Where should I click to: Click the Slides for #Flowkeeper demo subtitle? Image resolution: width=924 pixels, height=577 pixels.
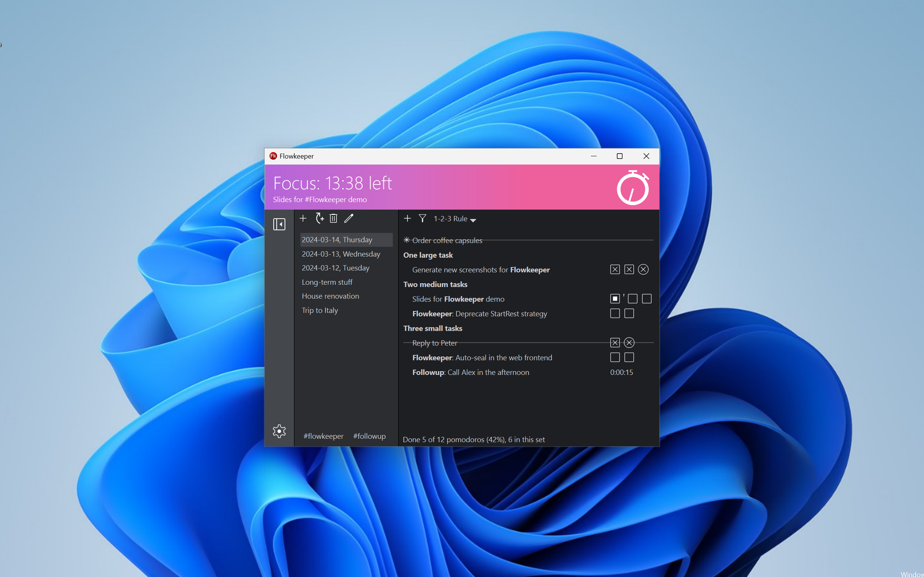[x=320, y=199]
